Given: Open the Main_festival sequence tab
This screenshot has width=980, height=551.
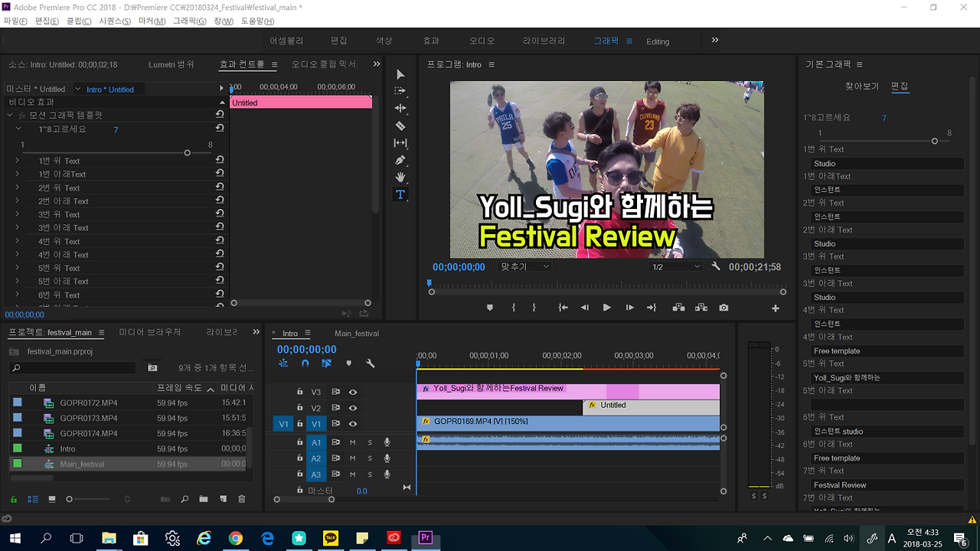Looking at the screenshot, I should pos(357,334).
